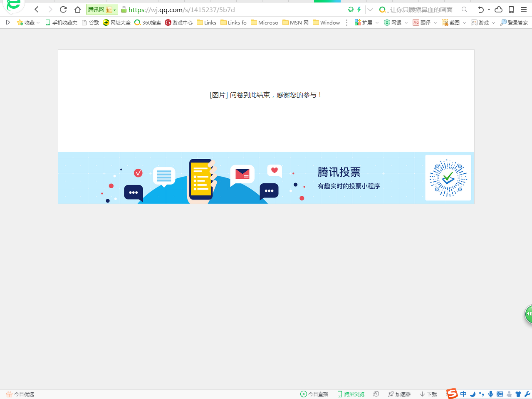532x399 pixels.
Task: Open the 截图 screenshot dropdown
Action: pyautogui.click(x=454, y=22)
